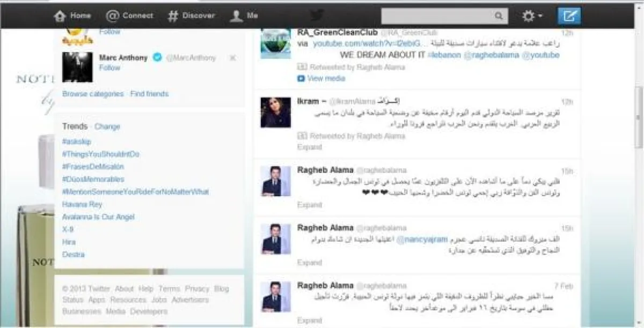Image resolution: width=644 pixels, height=328 pixels.
Task: Click Marc Anthony's verified badge
Action: click(157, 57)
